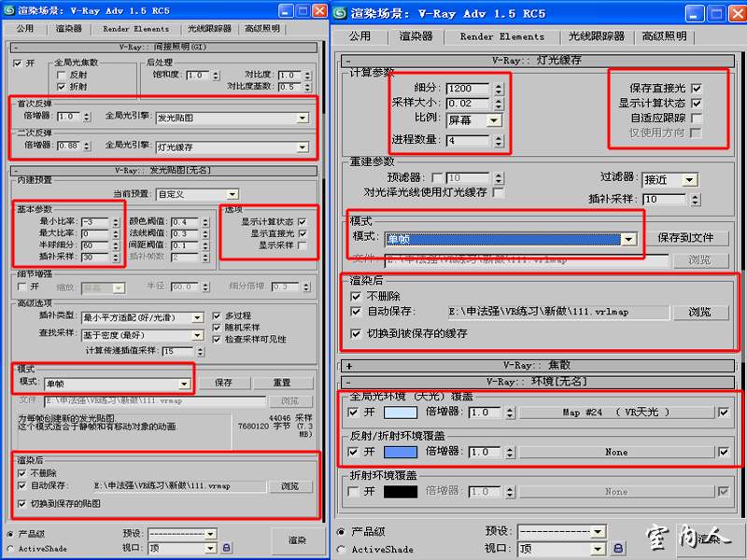This screenshot has width=747, height=560.
Task: Open light cache 模式 dropdown showing 单帧
Action: click(x=511, y=239)
